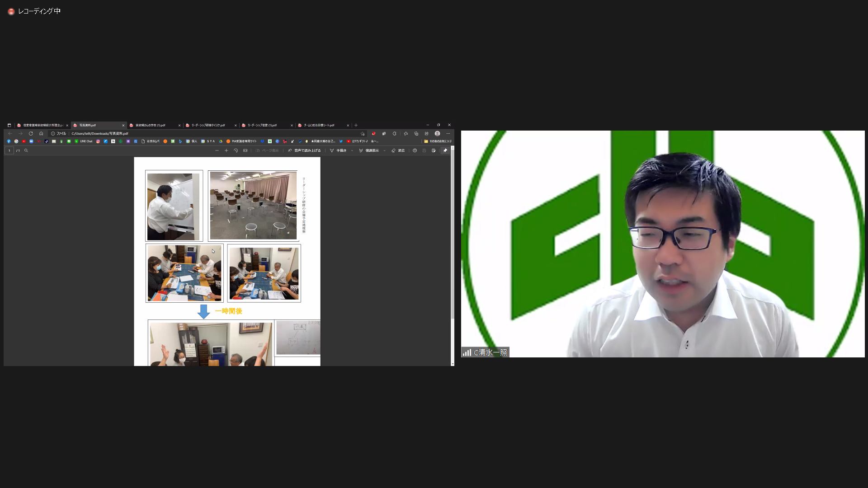Select the 消去 eraser tool
The width and height of the screenshot is (868, 488).
coord(398,150)
